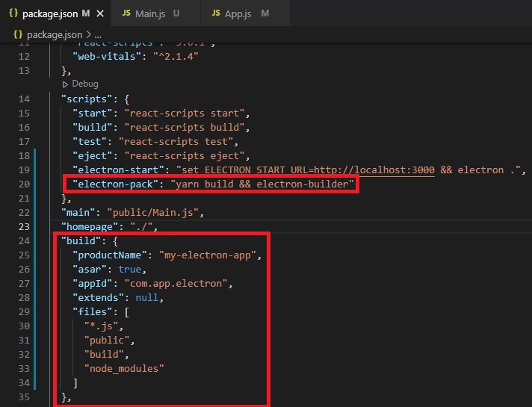Click the JS icon on App.js tab
The image size is (532, 407).
coord(216,13)
